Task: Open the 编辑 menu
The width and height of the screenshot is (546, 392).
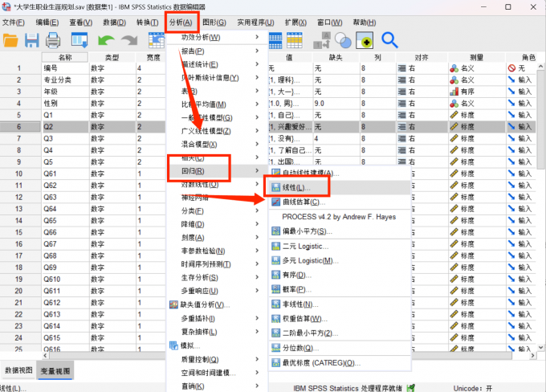Action: coord(47,22)
